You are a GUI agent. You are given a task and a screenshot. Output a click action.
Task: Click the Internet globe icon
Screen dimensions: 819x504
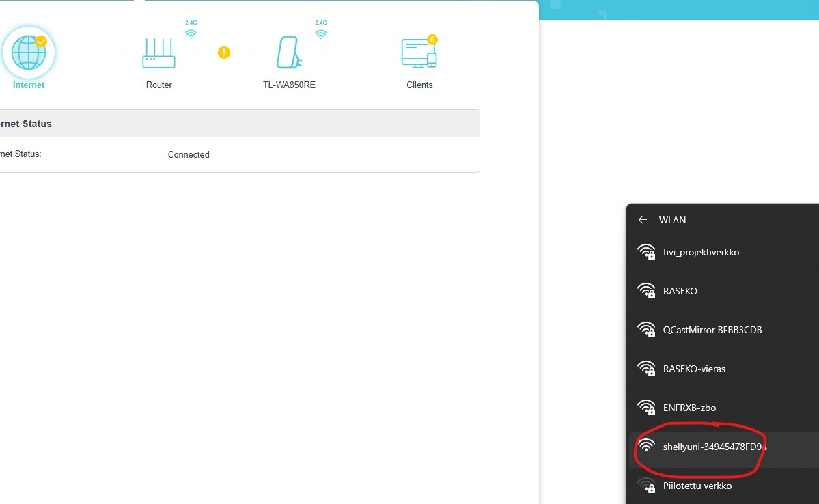28,53
